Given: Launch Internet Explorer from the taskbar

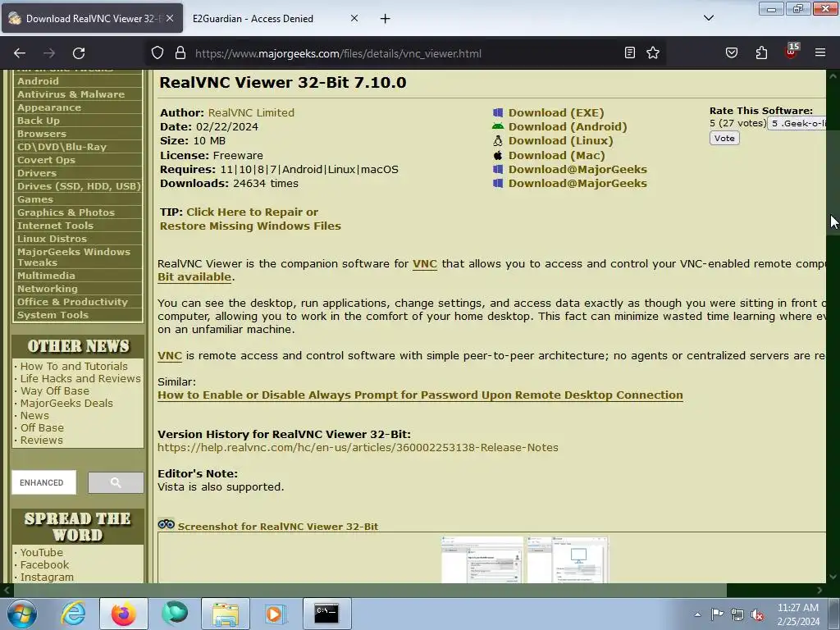Looking at the screenshot, I should click(73, 614).
